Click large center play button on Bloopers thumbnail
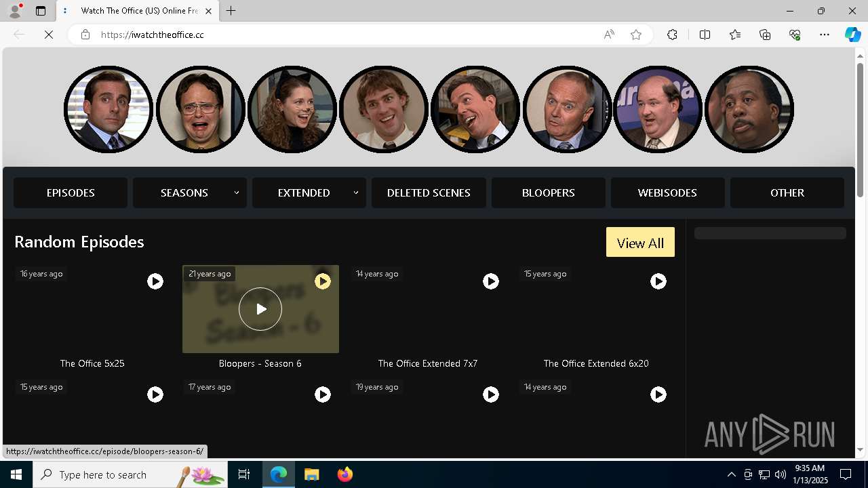Viewport: 868px width, 488px height. (260, 309)
